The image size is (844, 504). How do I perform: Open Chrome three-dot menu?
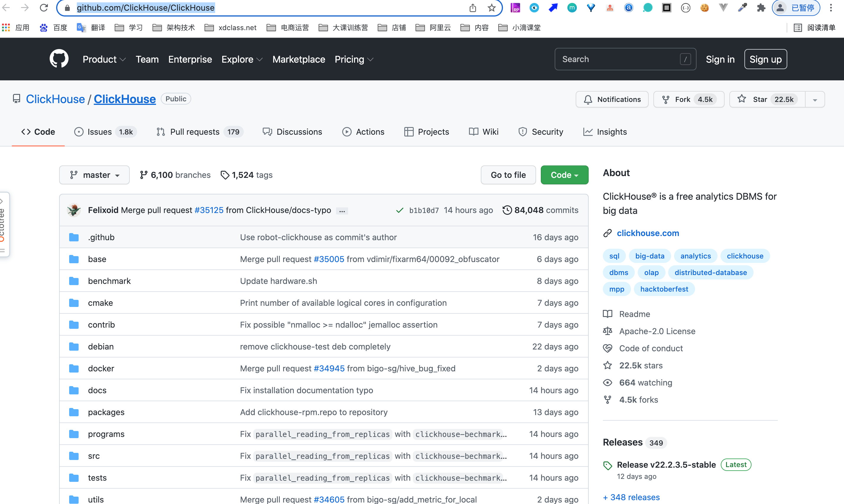tap(831, 7)
